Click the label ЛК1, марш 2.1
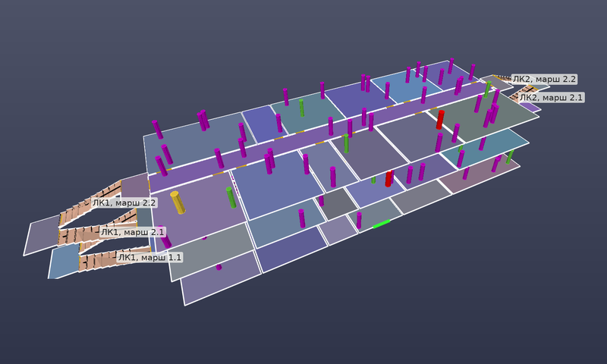This screenshot has height=364, width=607. (133, 232)
